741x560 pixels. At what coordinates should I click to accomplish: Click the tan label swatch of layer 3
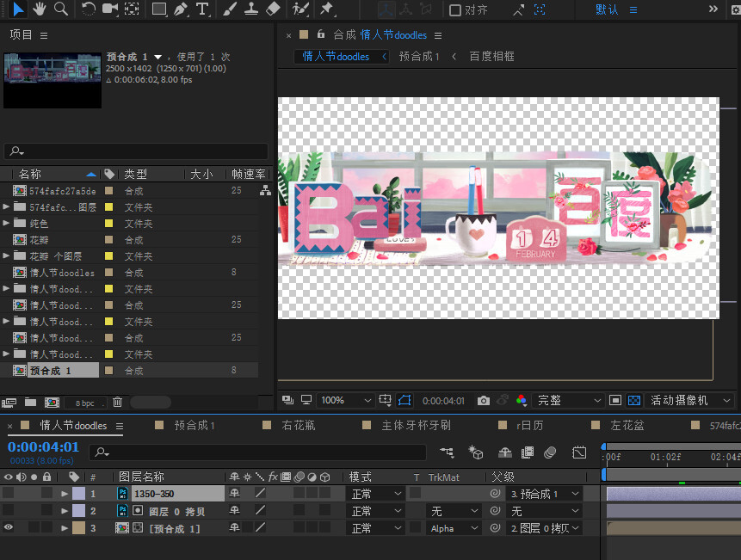coord(78,528)
